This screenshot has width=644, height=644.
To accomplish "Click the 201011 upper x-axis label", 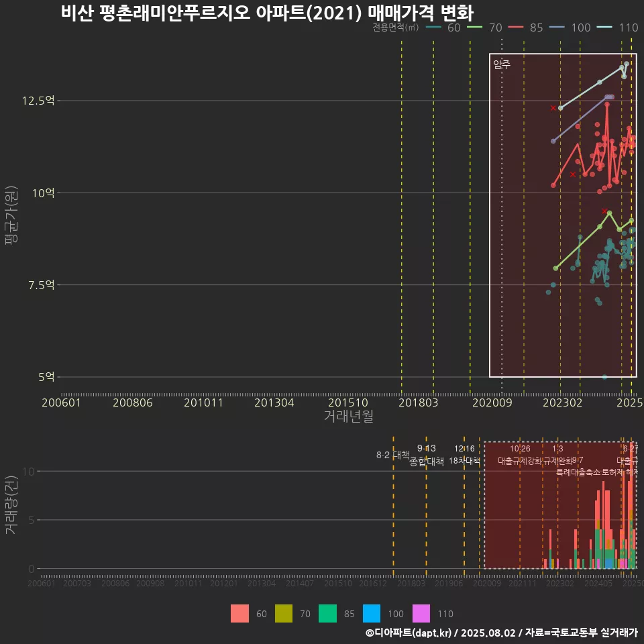I will (x=204, y=402).
